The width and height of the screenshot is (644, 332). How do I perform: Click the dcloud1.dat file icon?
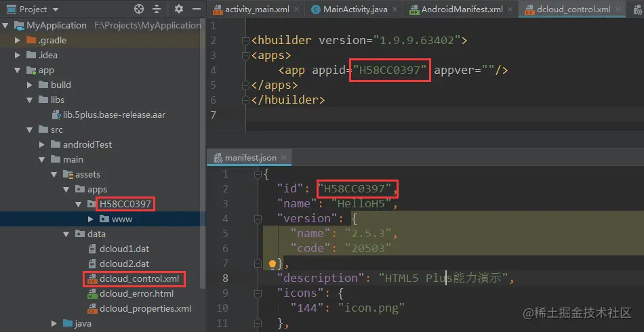[92, 249]
